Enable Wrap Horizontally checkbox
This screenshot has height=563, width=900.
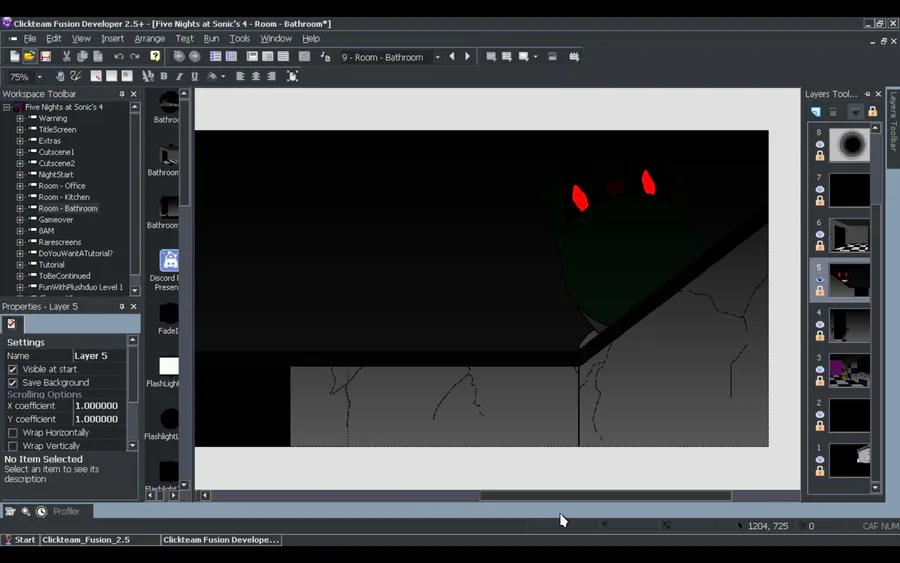pyautogui.click(x=13, y=433)
